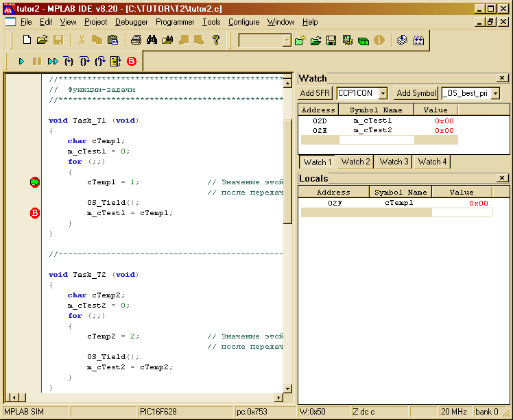
Task: Click the memory chip icon at toolbar end
Action: (x=418, y=40)
